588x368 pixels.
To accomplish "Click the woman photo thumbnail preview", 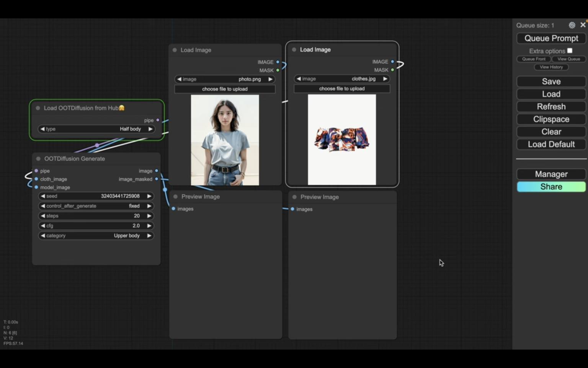I will [225, 140].
